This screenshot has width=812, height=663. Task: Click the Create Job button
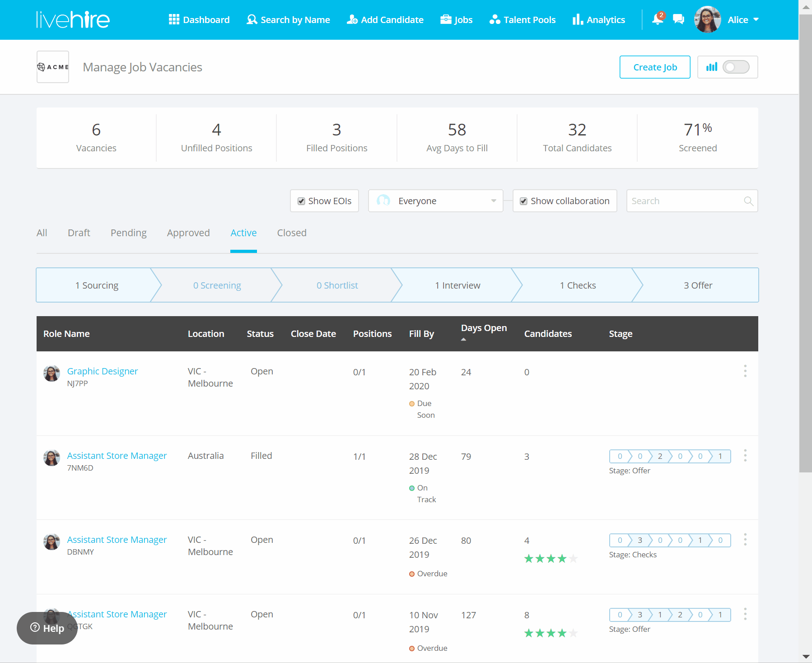click(654, 67)
